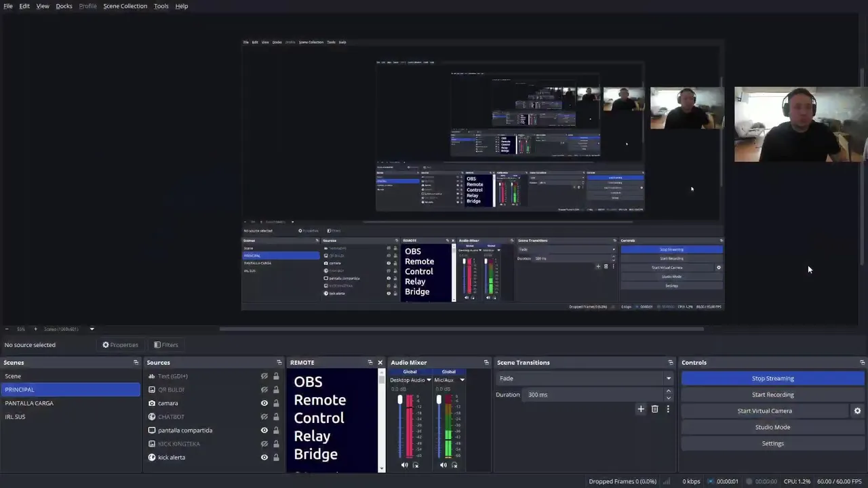The image size is (868, 488).
Task: Select the PRINCIPAL scene
Action: (71, 390)
